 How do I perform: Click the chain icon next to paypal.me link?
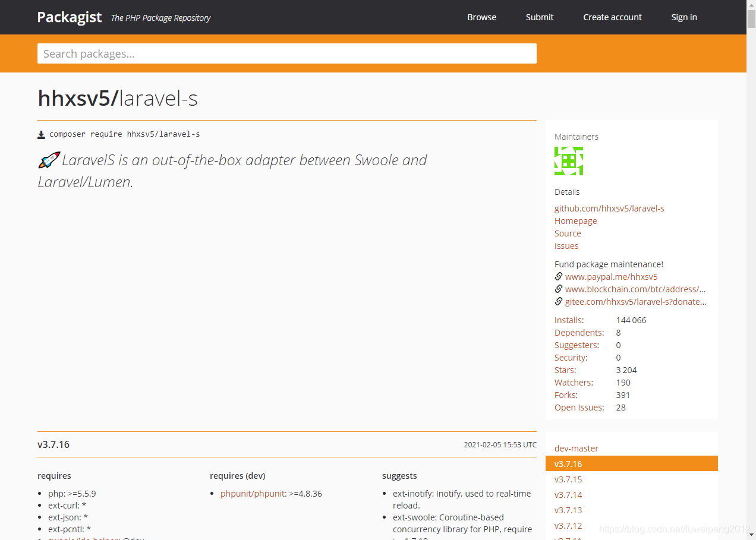tap(559, 276)
